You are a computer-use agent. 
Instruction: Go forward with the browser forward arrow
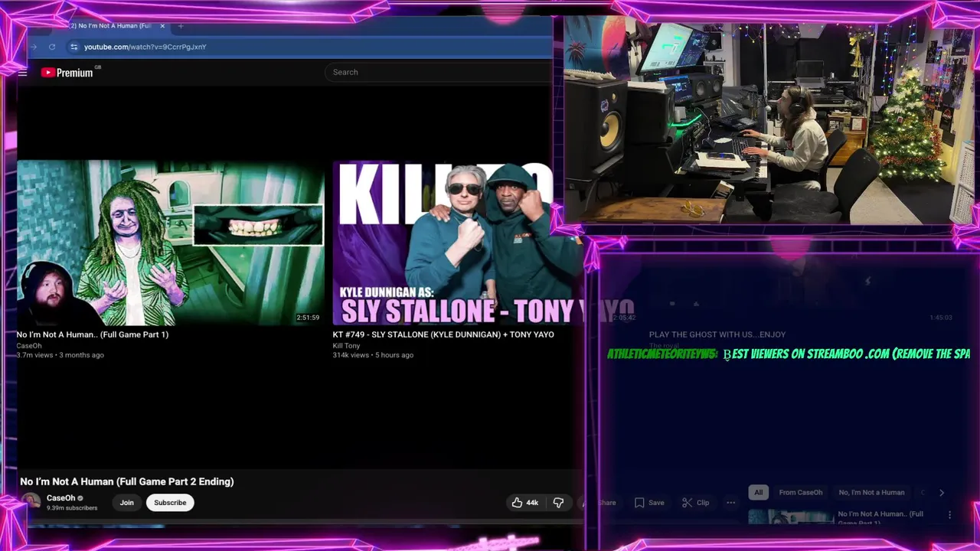34,47
